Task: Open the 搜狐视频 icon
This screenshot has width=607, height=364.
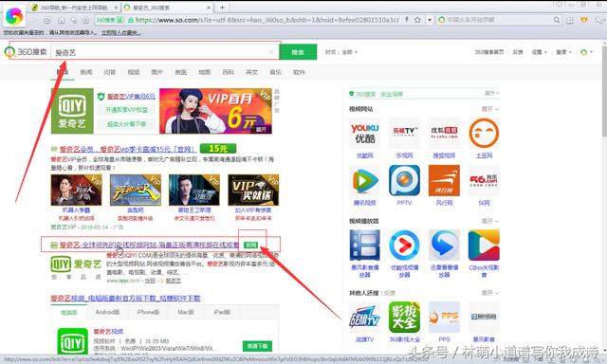Action: click(x=444, y=134)
